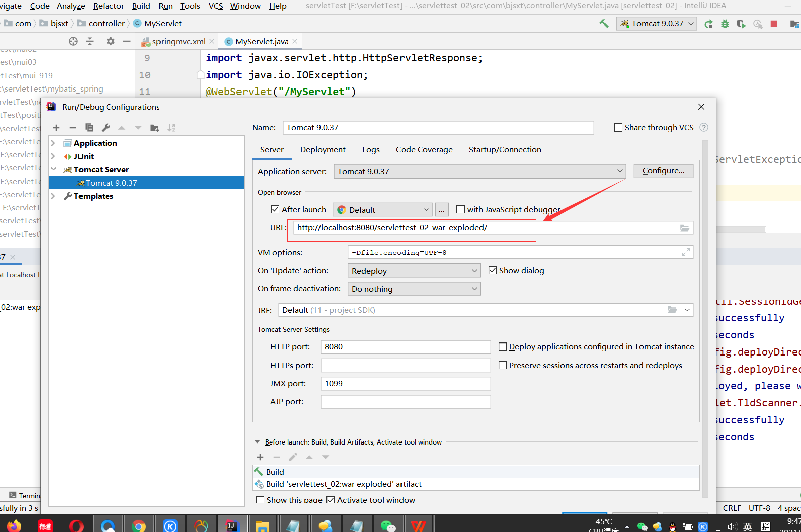Remove the selected before launch task
The height and width of the screenshot is (532, 801).
coord(277,457)
